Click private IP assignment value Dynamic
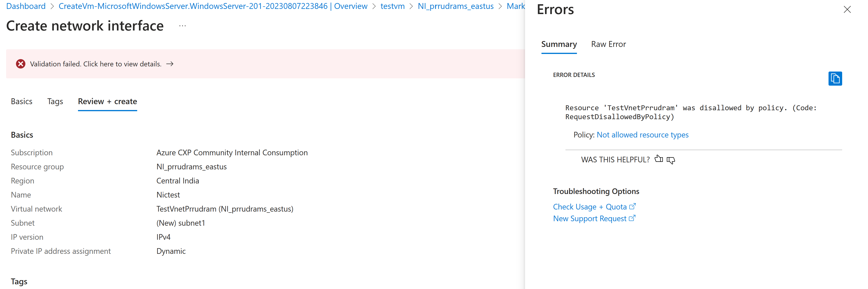This screenshot has height=289, width=868. [x=171, y=251]
